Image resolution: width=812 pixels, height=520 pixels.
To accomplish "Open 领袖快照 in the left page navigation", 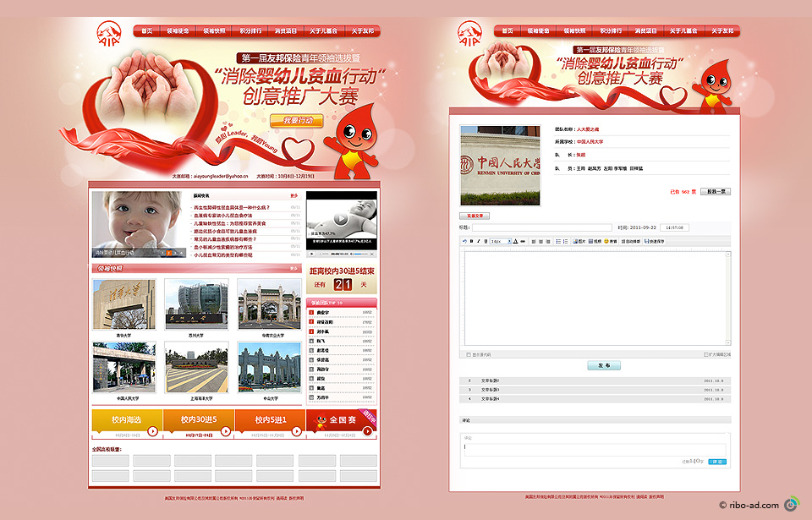I will pyautogui.click(x=214, y=31).
